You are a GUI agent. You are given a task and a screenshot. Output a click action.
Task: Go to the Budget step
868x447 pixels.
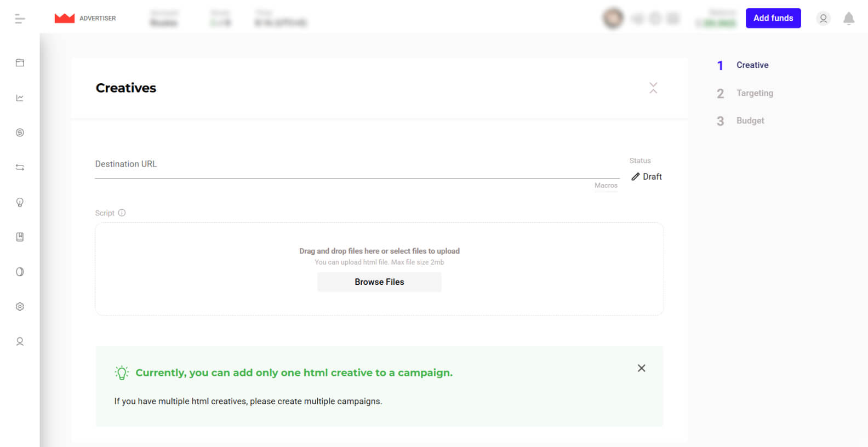click(750, 121)
